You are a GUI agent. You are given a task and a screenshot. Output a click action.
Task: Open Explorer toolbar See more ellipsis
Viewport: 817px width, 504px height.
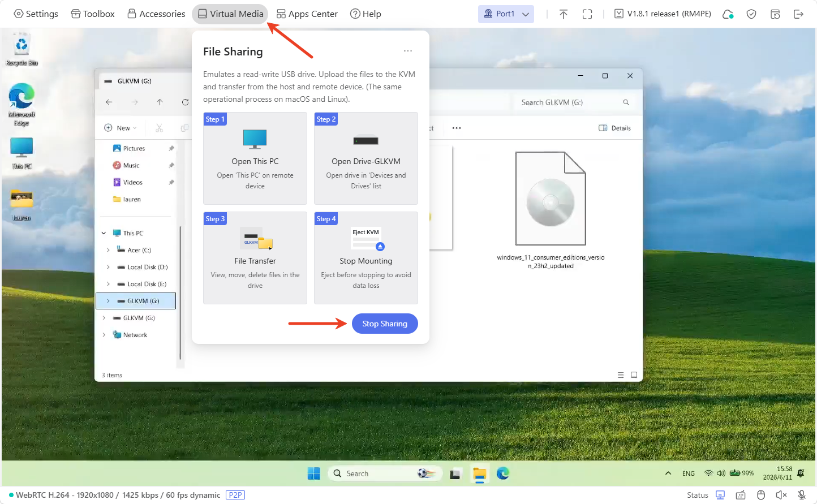point(457,128)
